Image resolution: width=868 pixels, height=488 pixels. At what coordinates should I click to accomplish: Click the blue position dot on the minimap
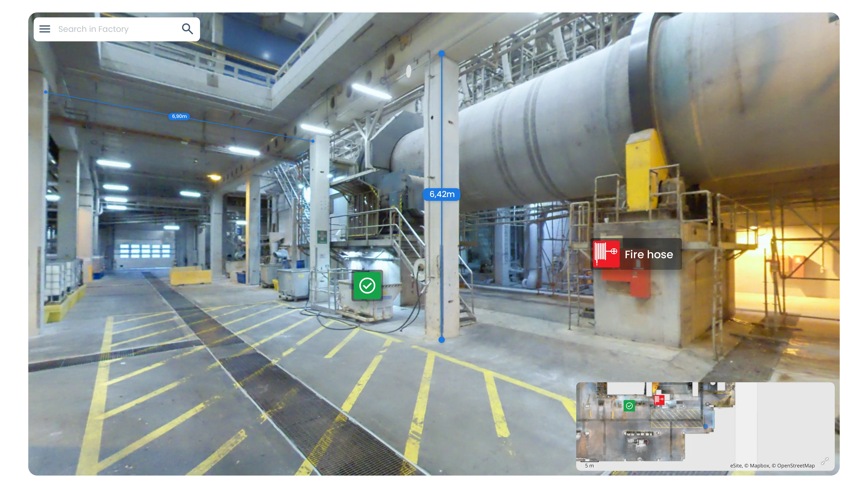pyautogui.click(x=705, y=426)
